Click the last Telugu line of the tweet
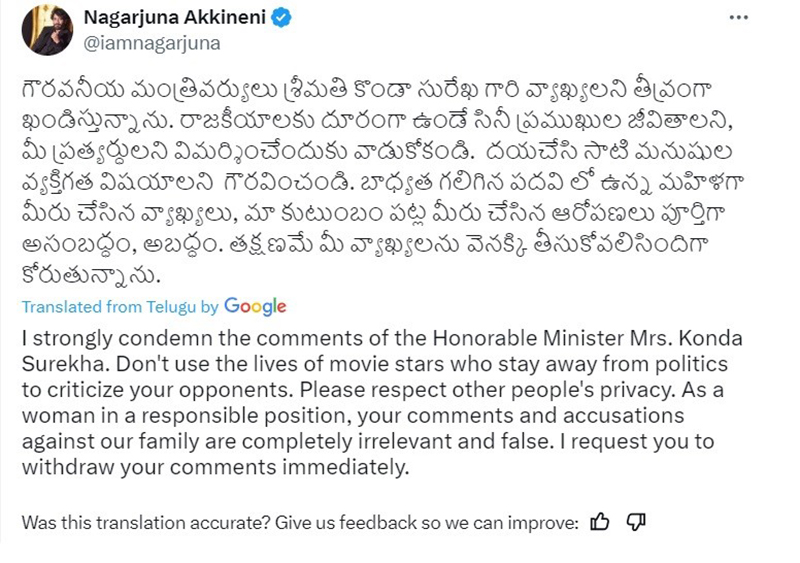The height and width of the screenshot is (563, 800). pos(90,272)
